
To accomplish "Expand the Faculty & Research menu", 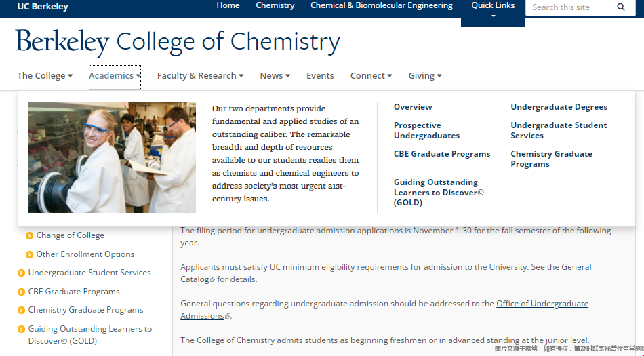I will point(200,76).
